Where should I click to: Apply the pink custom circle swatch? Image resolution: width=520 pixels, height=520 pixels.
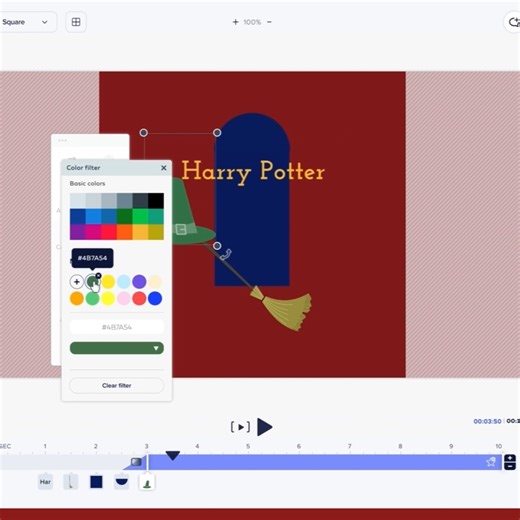pyautogui.click(x=124, y=298)
